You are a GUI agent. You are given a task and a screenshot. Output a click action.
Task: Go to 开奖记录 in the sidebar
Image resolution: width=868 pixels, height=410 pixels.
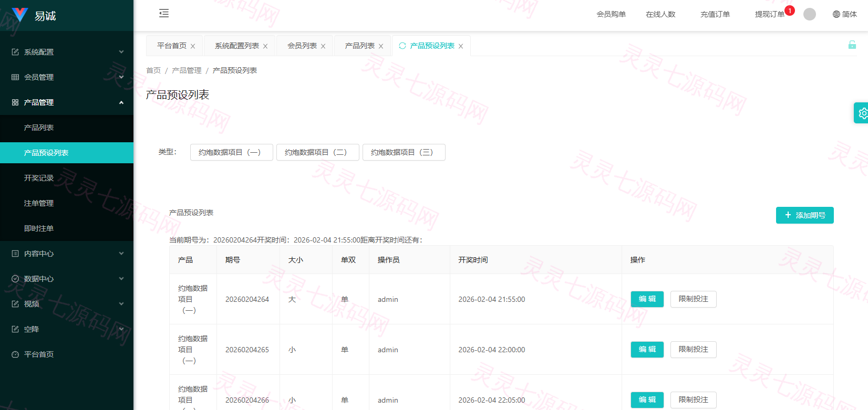pos(67,178)
